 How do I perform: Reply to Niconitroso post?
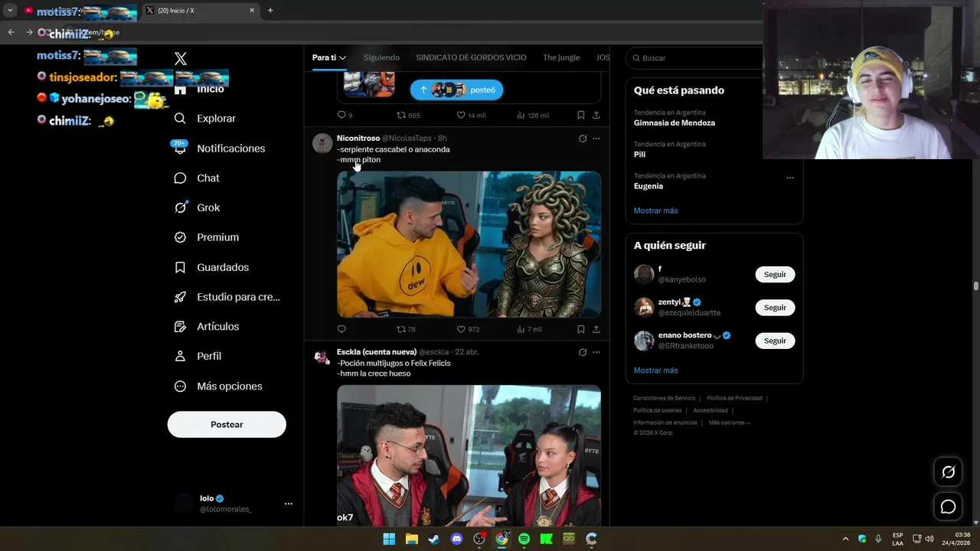[341, 329]
